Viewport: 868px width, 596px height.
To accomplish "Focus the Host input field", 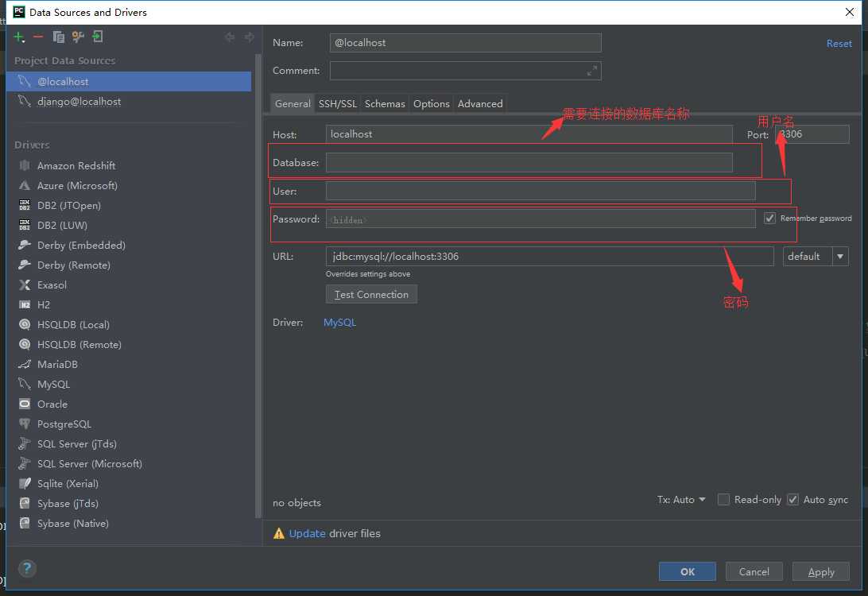I will coord(529,134).
